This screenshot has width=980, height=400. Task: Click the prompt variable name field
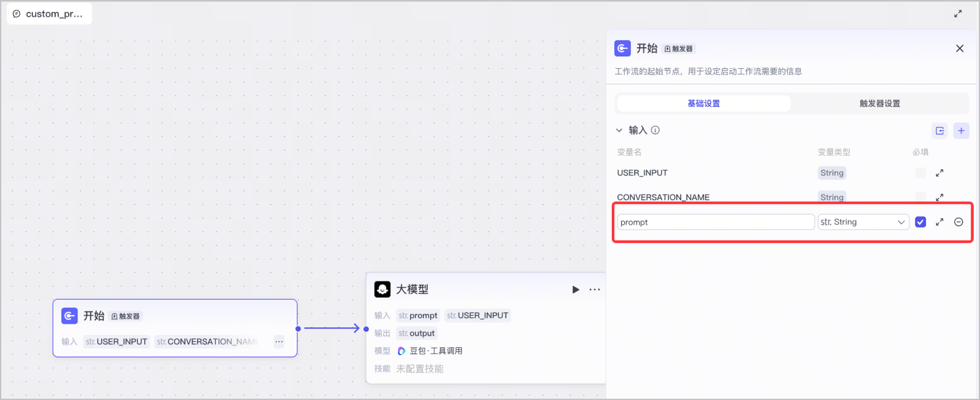[x=716, y=222]
